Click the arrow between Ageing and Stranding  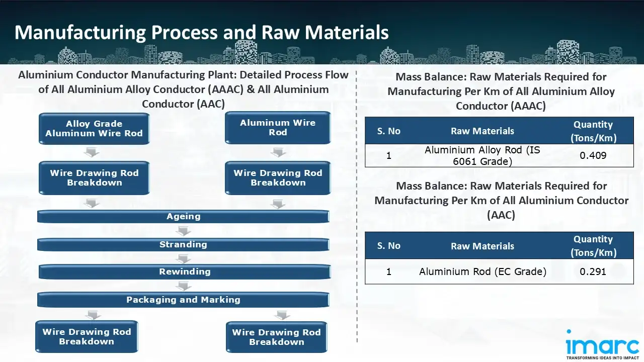coord(184,231)
